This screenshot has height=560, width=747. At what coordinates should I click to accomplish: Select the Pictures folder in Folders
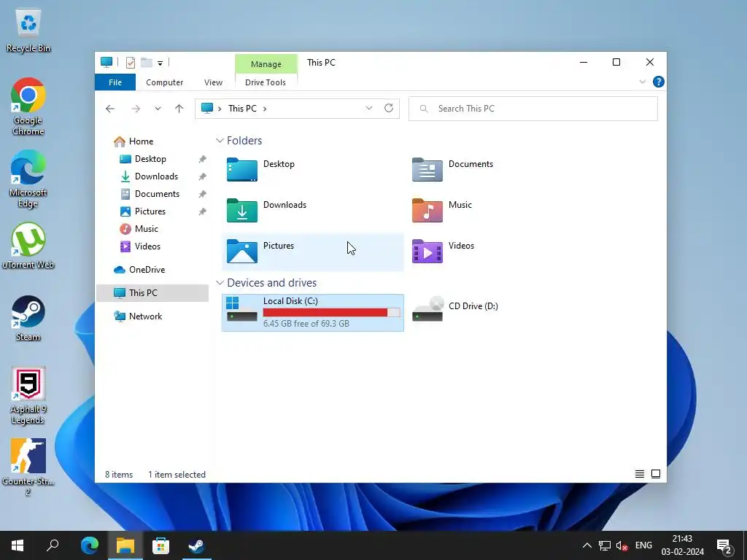point(312,252)
